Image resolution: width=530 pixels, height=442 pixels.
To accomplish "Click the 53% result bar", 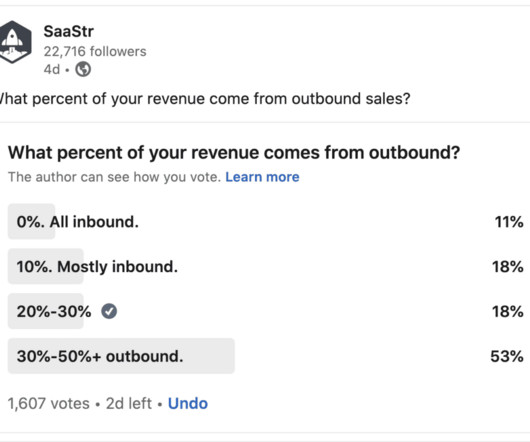I will coord(121,356).
